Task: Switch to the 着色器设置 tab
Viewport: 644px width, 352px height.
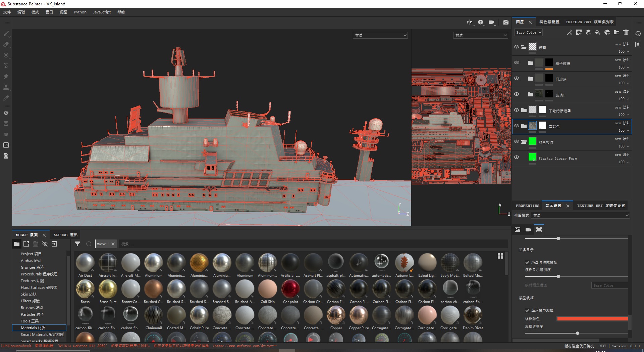Action: 549,22
